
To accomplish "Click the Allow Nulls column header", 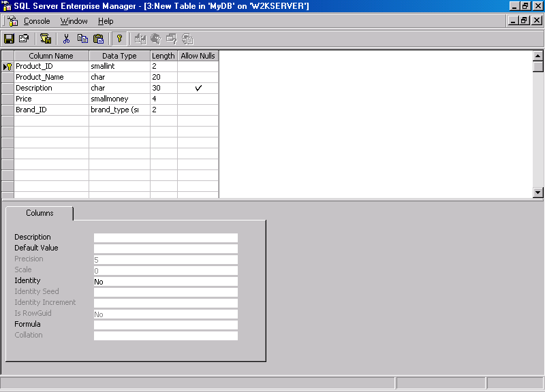I will (x=198, y=56).
